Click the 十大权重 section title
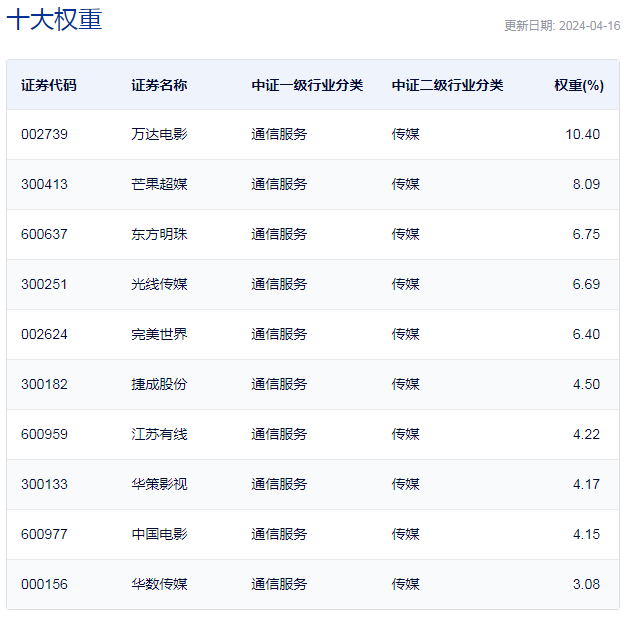626x619 pixels. click(x=55, y=19)
